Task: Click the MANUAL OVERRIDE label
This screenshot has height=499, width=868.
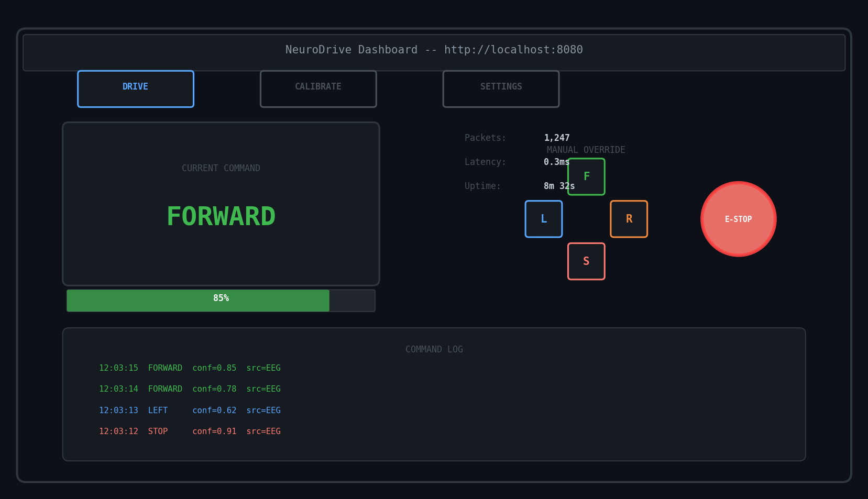Action: point(585,149)
